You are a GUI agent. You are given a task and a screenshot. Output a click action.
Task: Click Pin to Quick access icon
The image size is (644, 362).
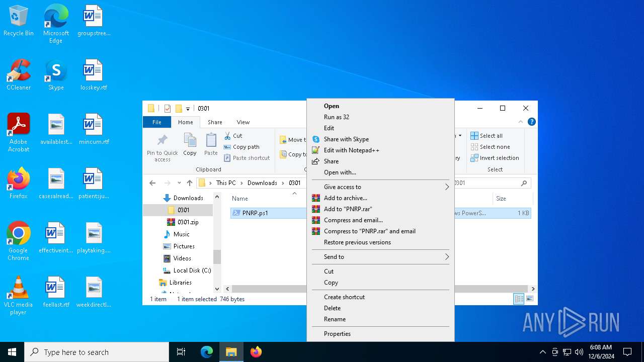[162, 148]
